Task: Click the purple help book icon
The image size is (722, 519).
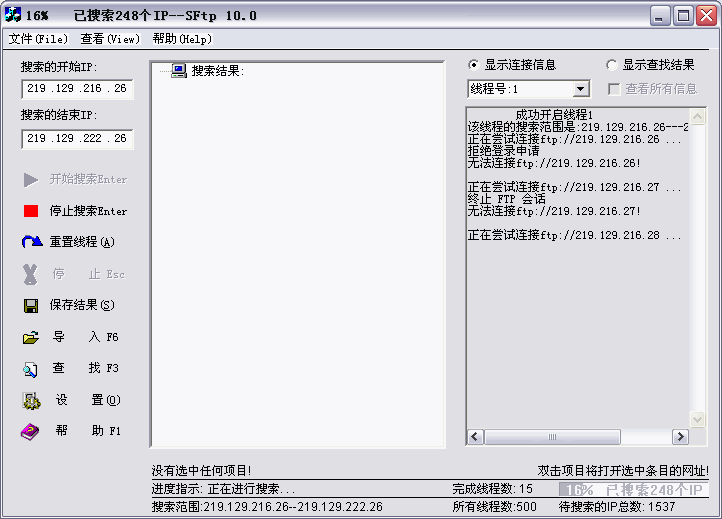Action: (x=30, y=432)
